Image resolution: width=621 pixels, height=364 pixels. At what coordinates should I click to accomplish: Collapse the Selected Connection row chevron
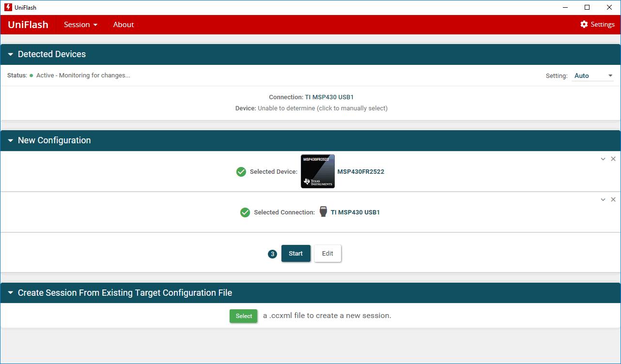(x=603, y=199)
